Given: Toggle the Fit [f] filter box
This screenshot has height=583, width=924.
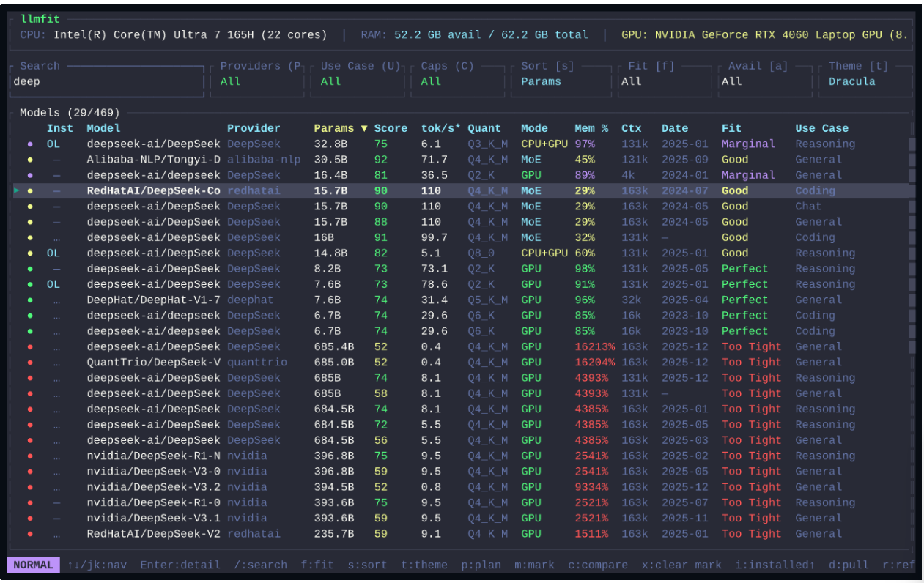Looking at the screenshot, I should 662,81.
